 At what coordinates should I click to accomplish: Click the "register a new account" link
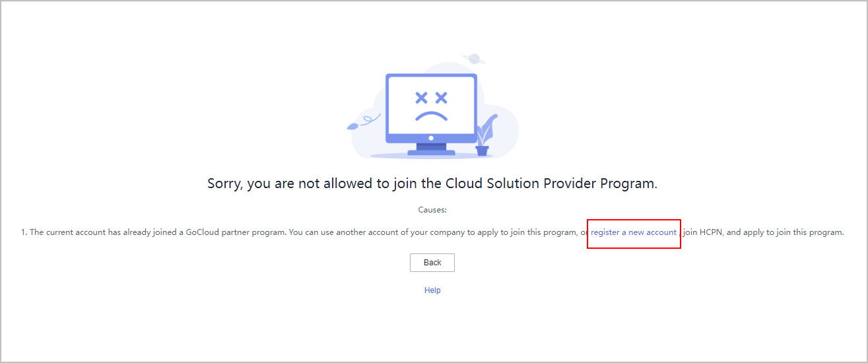coord(634,232)
